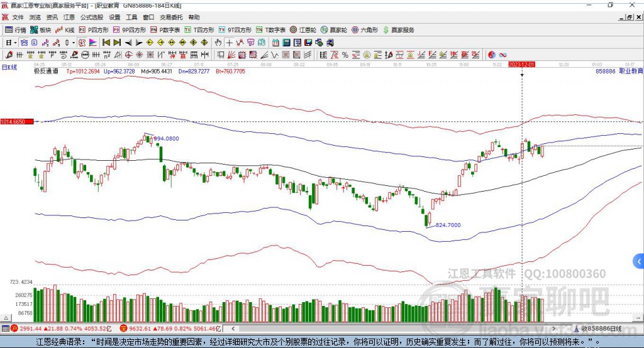
Task: Open the 帮助 menu
Action: (194, 17)
